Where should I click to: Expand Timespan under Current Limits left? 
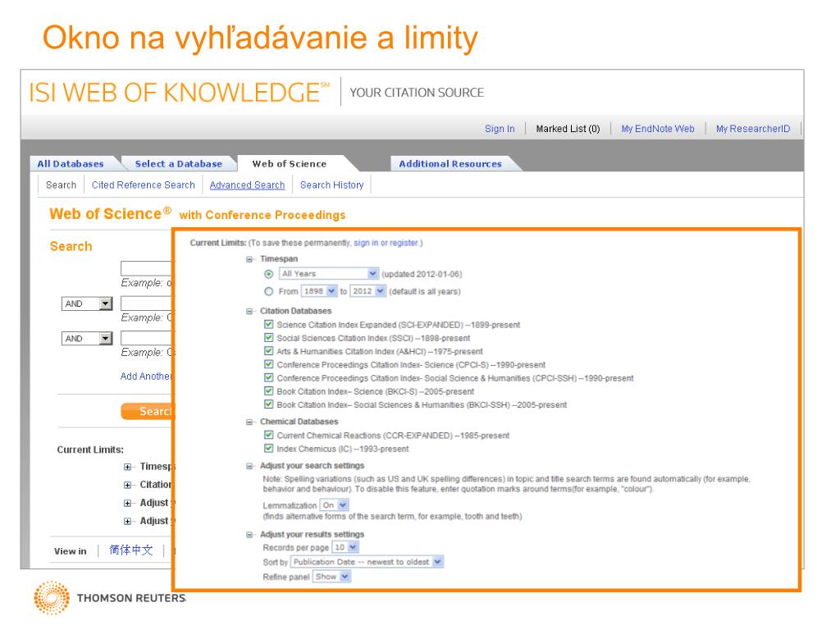(127, 467)
